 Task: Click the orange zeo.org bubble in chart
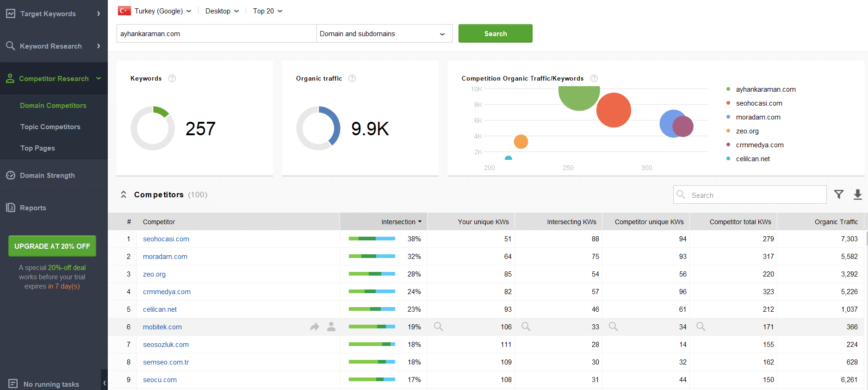click(521, 141)
